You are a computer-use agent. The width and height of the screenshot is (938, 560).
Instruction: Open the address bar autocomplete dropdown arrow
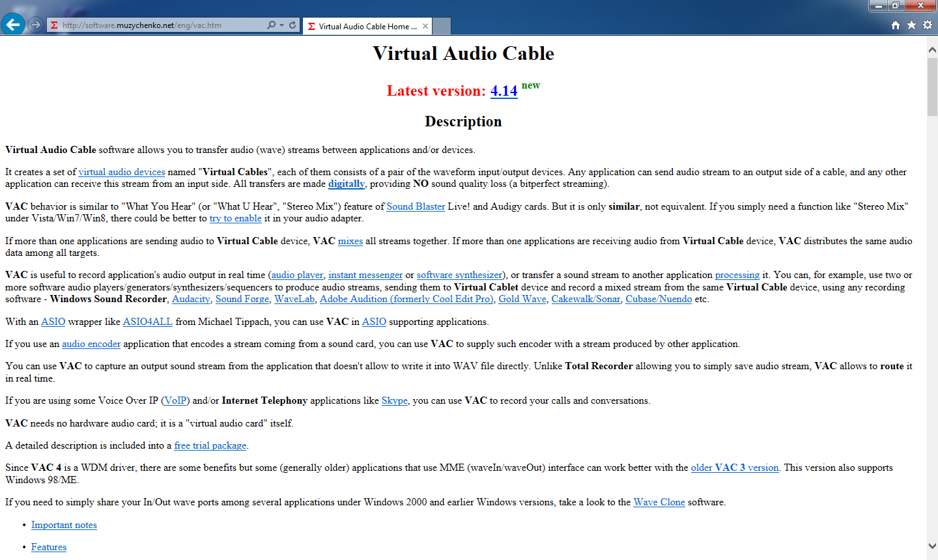(281, 25)
